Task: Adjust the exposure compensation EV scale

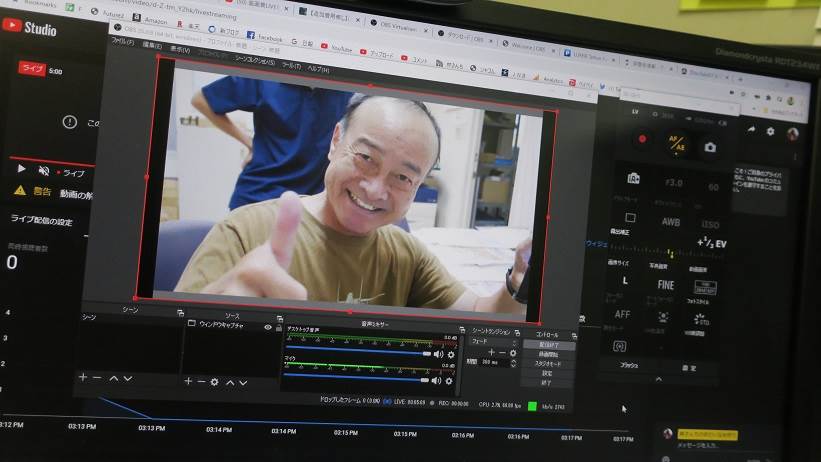Action: [668, 252]
